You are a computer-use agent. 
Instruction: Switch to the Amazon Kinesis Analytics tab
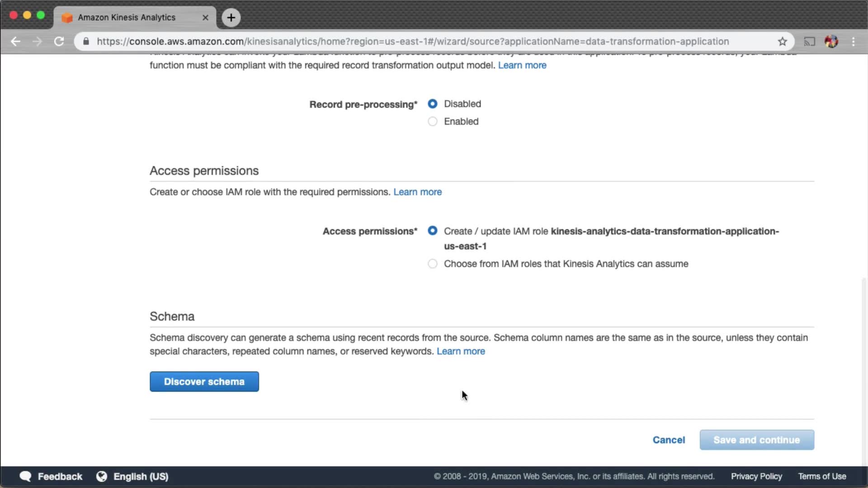127,18
